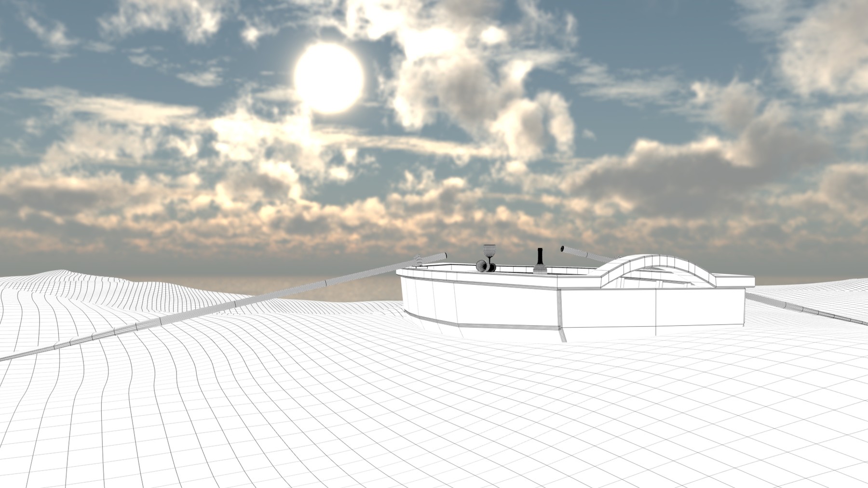Select the dark wine bottle on the boat
The image size is (868, 488).
click(x=539, y=262)
